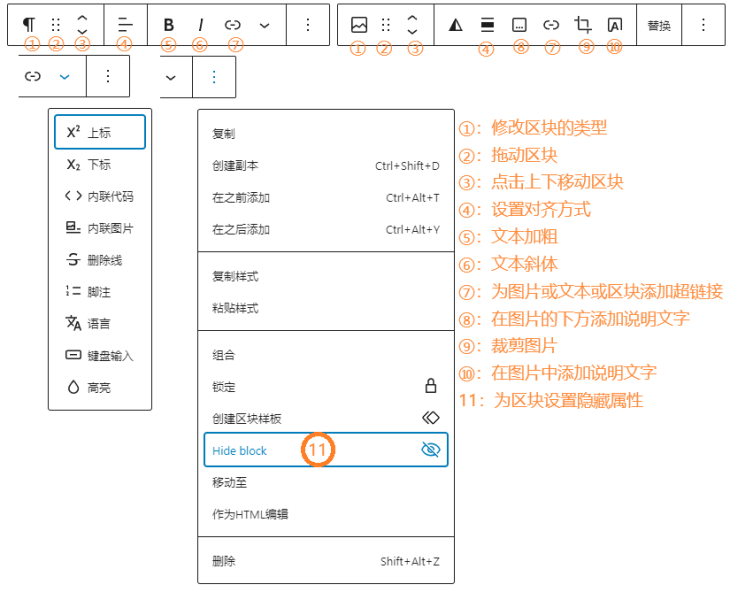The image size is (730, 600).
Task: Select 作为HTML编辑 edit as HTML
Action: (326, 514)
